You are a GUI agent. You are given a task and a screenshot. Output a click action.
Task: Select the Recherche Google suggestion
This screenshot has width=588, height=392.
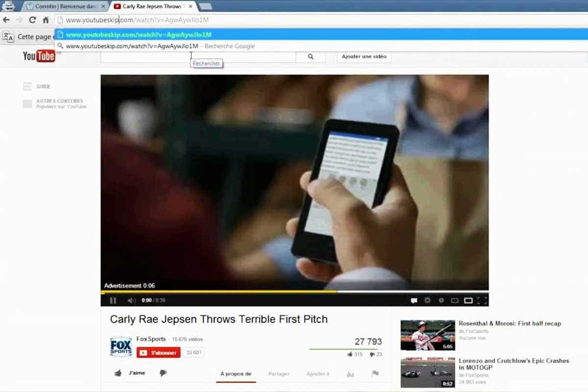click(321, 46)
